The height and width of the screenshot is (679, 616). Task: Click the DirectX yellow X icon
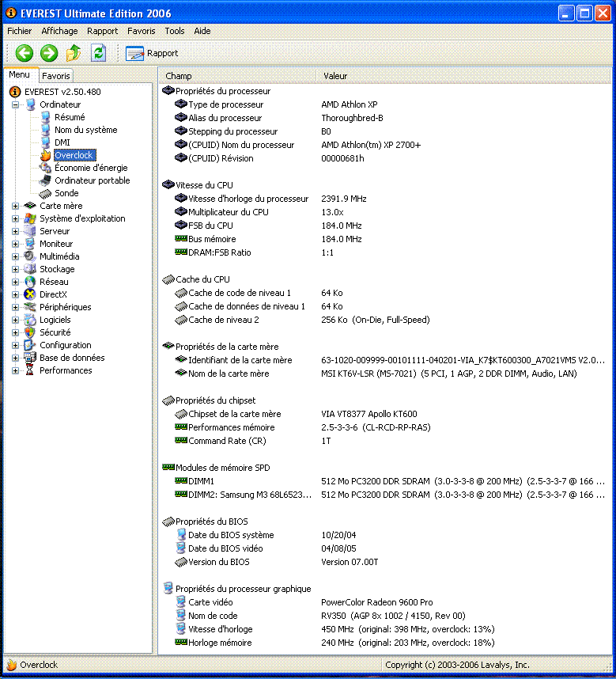click(30, 294)
